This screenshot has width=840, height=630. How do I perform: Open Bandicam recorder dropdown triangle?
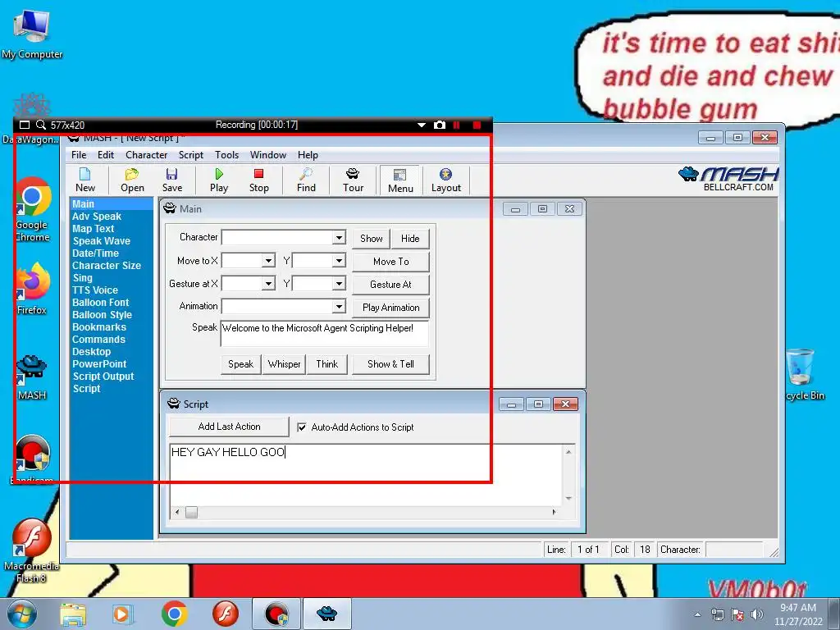tap(421, 125)
